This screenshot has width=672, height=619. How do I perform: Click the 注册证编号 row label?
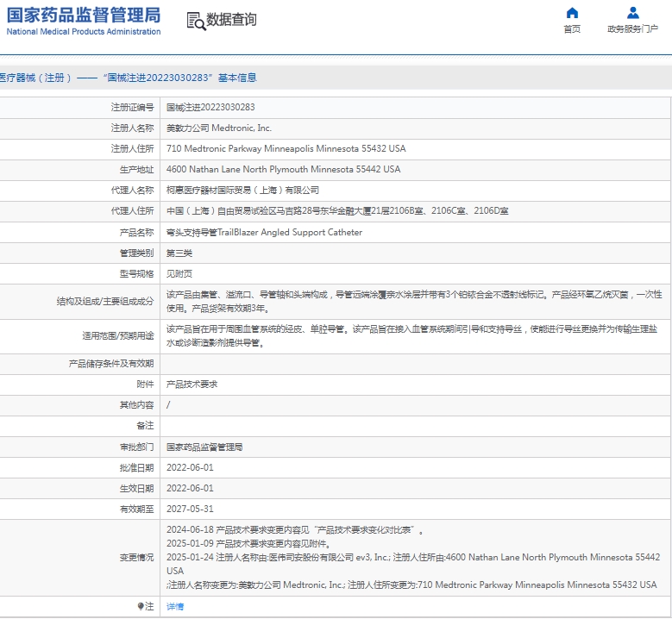[x=132, y=107]
